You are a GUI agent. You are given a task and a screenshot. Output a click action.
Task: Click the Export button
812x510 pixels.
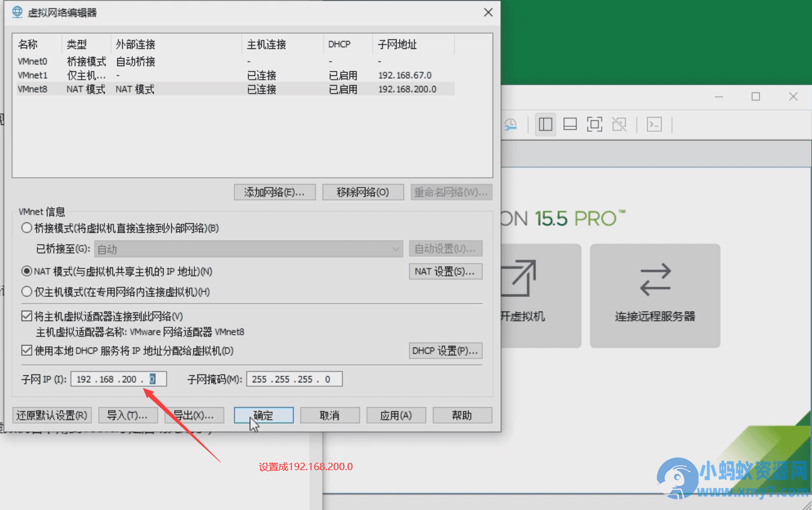point(193,415)
